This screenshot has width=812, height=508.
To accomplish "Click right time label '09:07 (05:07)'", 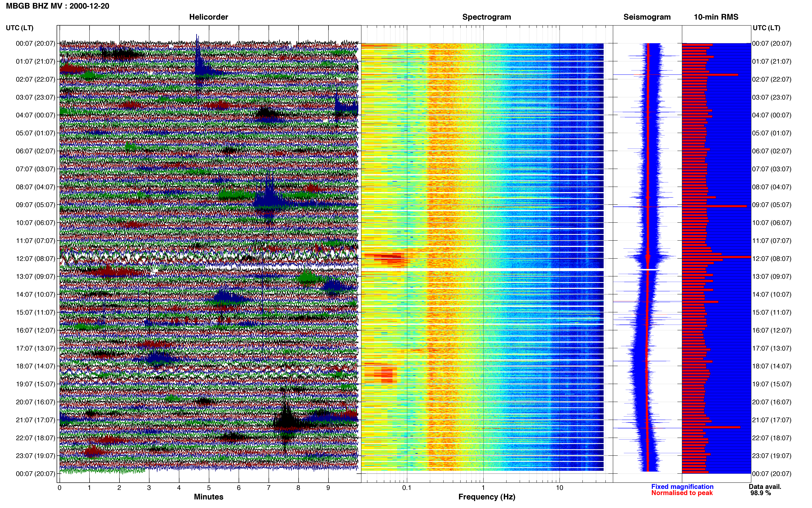I will 772,205.
